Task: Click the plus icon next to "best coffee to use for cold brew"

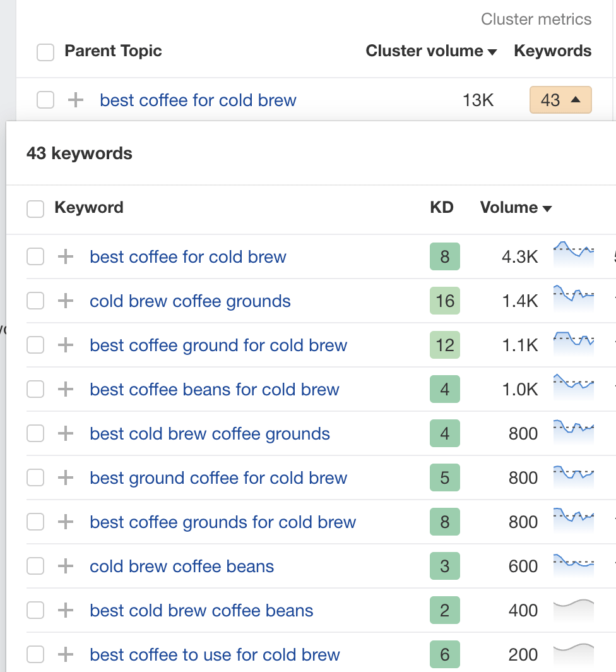Action: coord(66,655)
